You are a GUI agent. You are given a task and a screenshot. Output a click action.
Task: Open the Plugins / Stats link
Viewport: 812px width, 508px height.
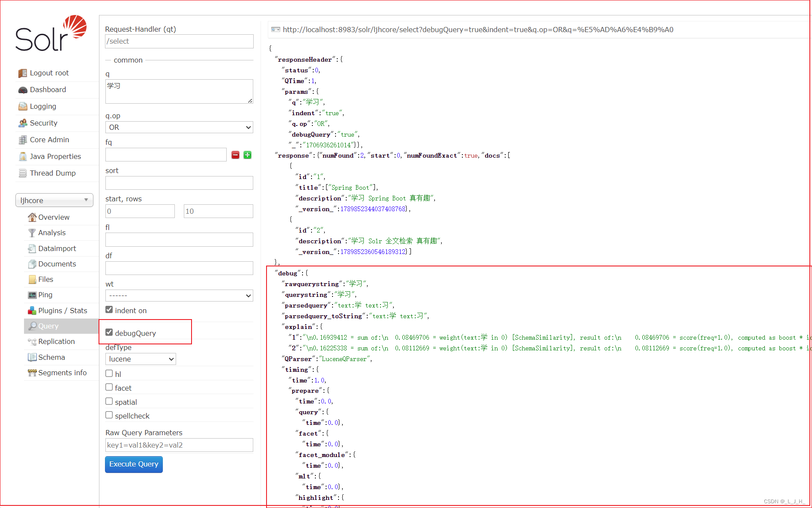[x=63, y=311]
